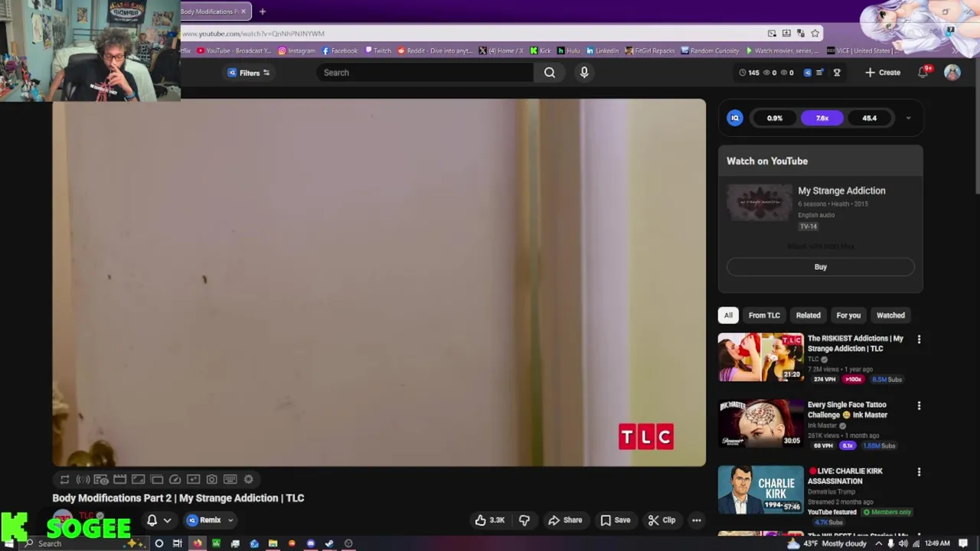Image resolution: width=980 pixels, height=551 pixels.
Task: Click the search magnifier button
Action: tap(550, 73)
